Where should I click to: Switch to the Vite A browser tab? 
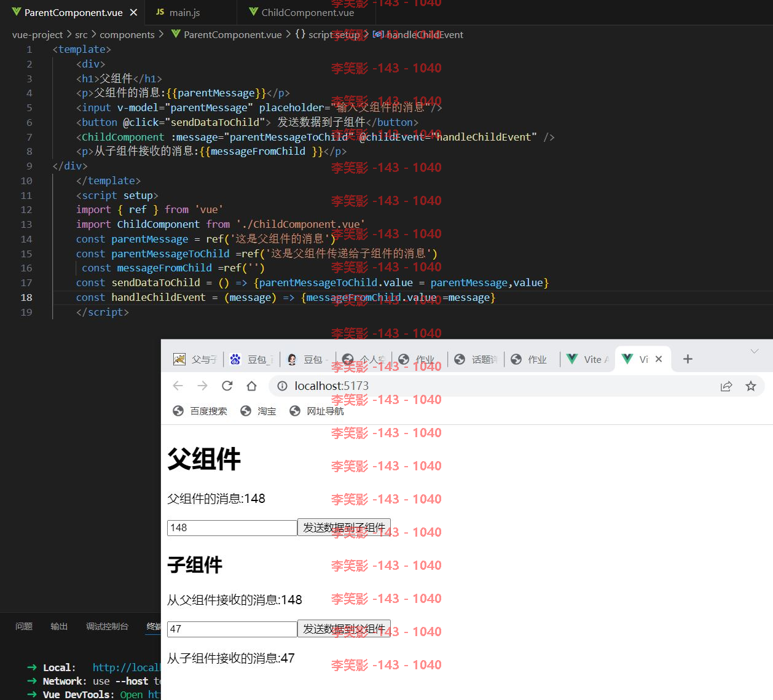point(588,359)
